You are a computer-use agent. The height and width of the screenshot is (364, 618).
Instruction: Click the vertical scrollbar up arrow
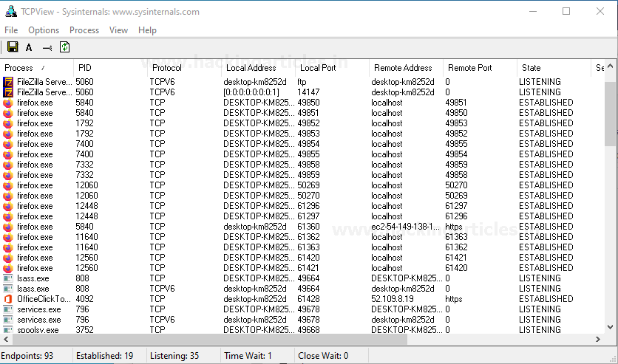[x=610, y=66]
